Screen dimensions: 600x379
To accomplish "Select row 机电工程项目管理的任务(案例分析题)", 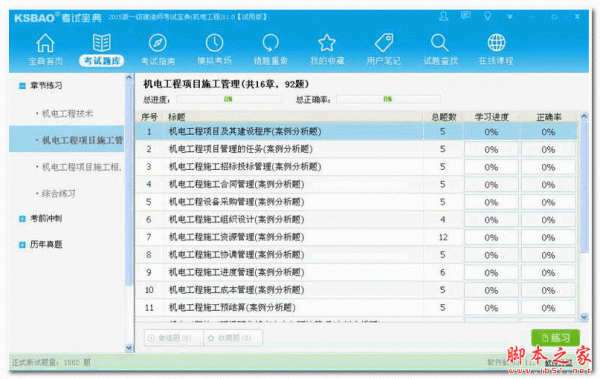I will (x=357, y=149).
